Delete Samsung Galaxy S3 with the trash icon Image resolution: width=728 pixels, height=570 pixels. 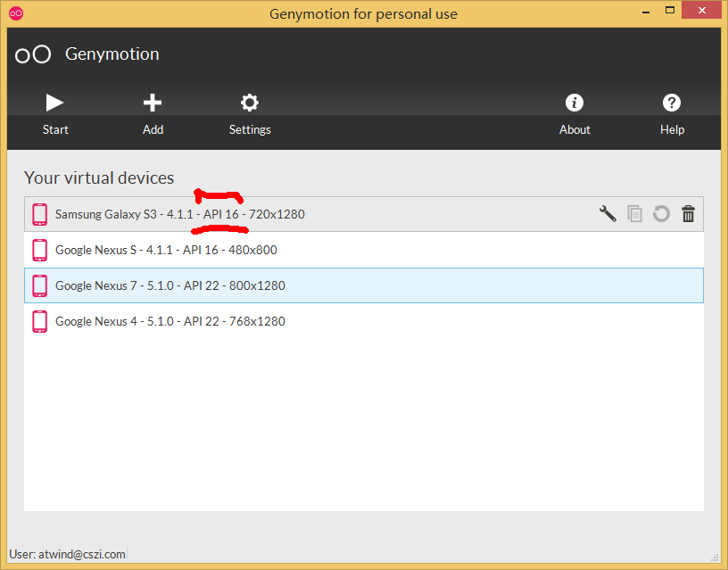pos(688,214)
